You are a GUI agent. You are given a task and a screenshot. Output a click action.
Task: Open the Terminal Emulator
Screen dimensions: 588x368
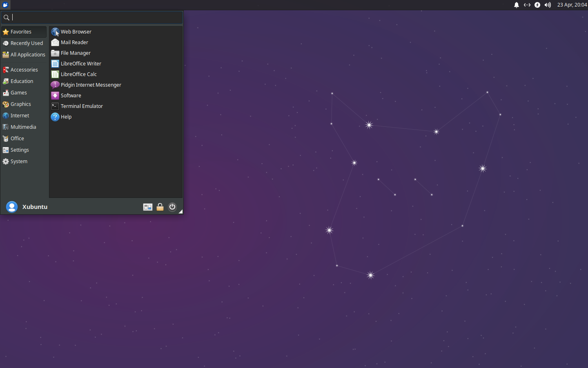tap(81, 106)
